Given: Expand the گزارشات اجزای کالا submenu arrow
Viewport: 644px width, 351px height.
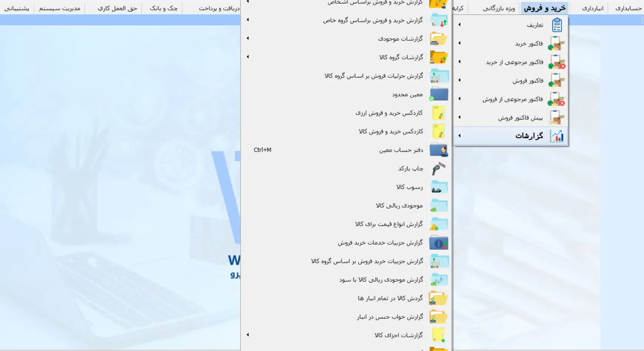Looking at the screenshot, I should coord(248,335).
